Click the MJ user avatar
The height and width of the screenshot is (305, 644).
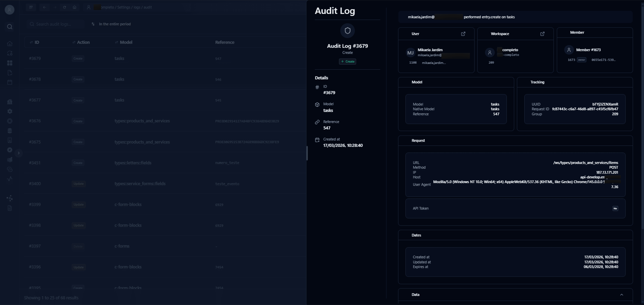tap(410, 53)
